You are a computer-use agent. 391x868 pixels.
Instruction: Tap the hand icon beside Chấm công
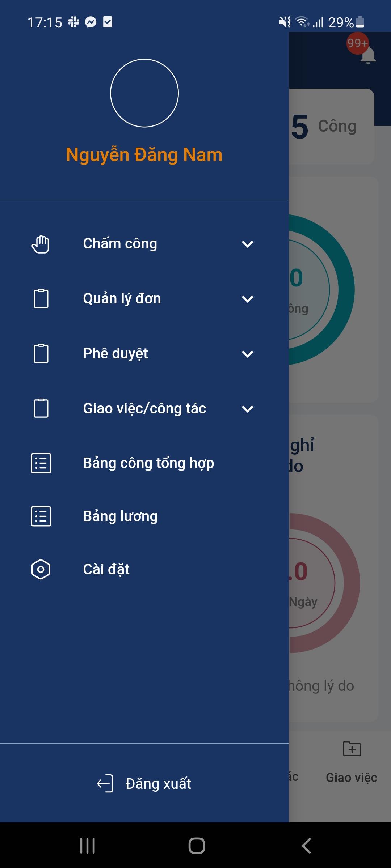[x=41, y=244]
